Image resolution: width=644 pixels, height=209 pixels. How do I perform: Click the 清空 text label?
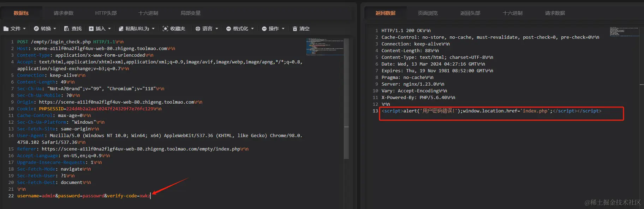(304, 29)
